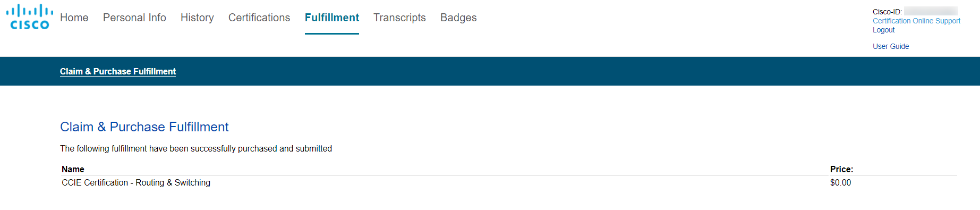The height and width of the screenshot is (210, 980).
Task: View the Transcripts tab
Action: [x=399, y=18]
